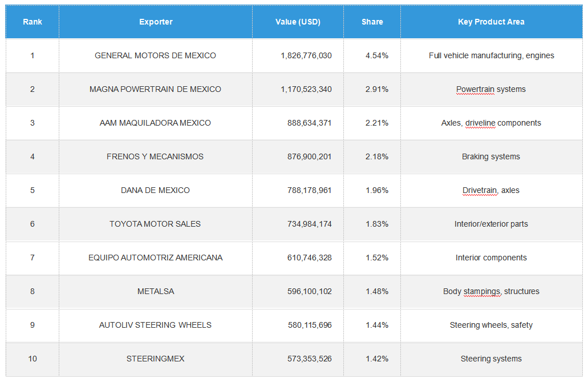
Task: Click DANA DE MEXICO exporter cell
Action: click(x=156, y=191)
